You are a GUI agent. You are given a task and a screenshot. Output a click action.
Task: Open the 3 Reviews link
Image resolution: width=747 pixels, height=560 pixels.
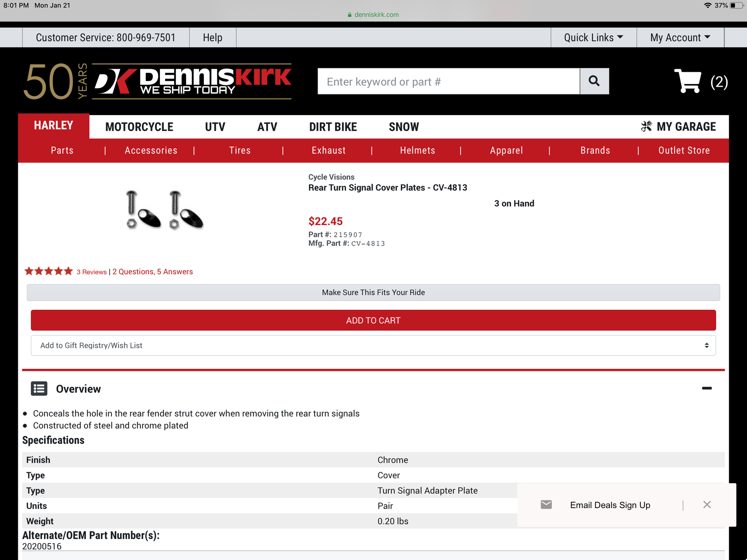[x=92, y=272]
